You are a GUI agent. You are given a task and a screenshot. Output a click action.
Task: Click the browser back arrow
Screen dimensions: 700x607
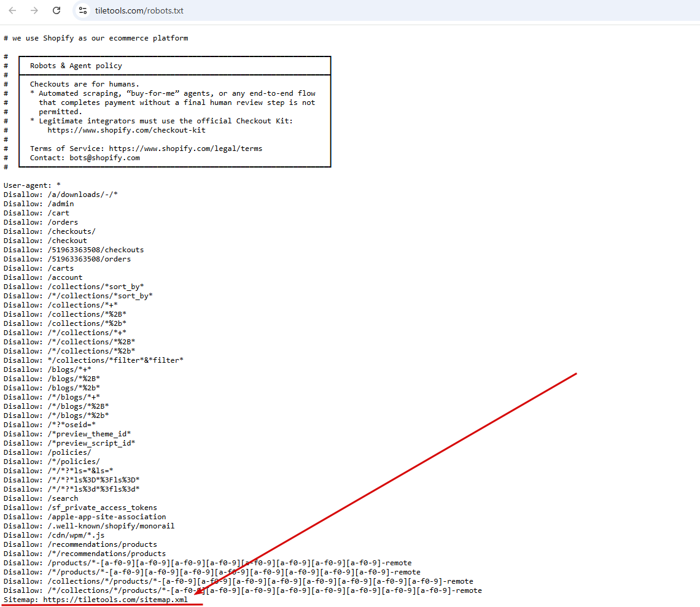click(x=12, y=10)
